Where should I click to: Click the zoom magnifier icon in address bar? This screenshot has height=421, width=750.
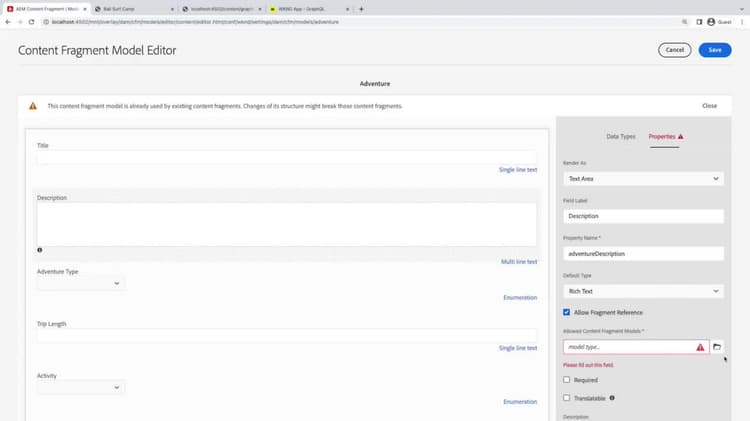tap(684, 22)
